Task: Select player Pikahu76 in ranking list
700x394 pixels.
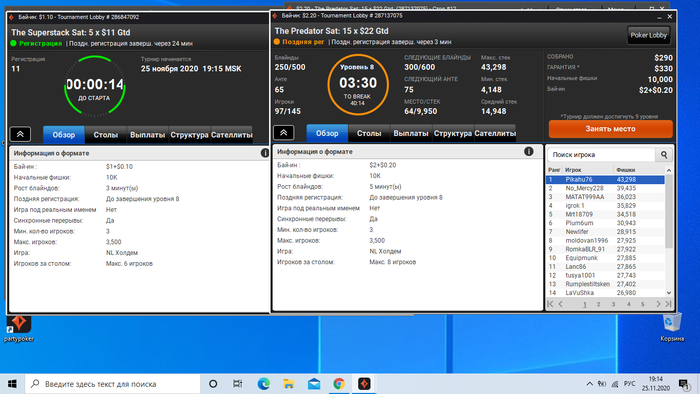Action: tap(605, 179)
